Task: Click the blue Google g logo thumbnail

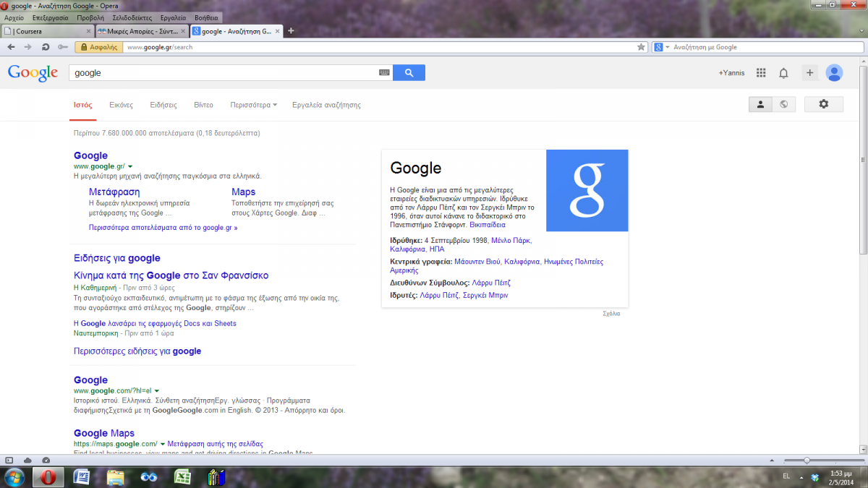Action: [x=587, y=191]
